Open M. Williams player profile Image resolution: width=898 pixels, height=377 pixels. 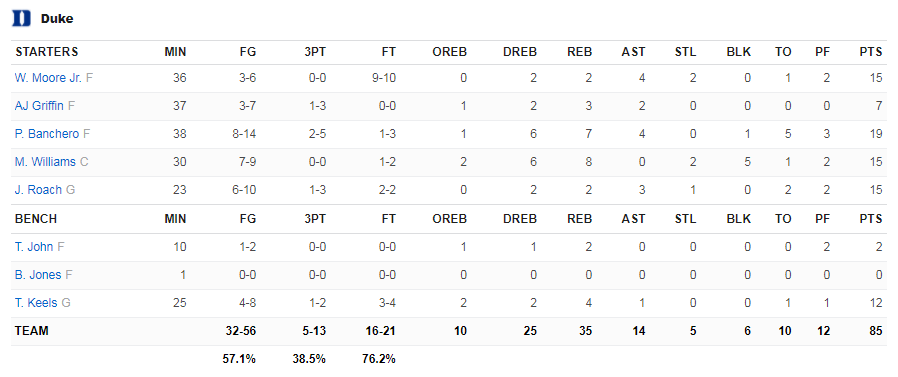(45, 162)
